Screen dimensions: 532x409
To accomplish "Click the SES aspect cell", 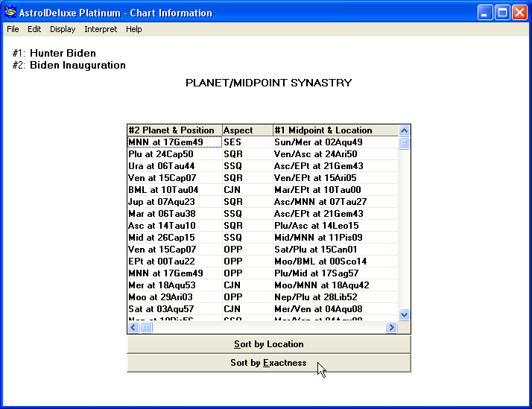I will coord(247,142).
